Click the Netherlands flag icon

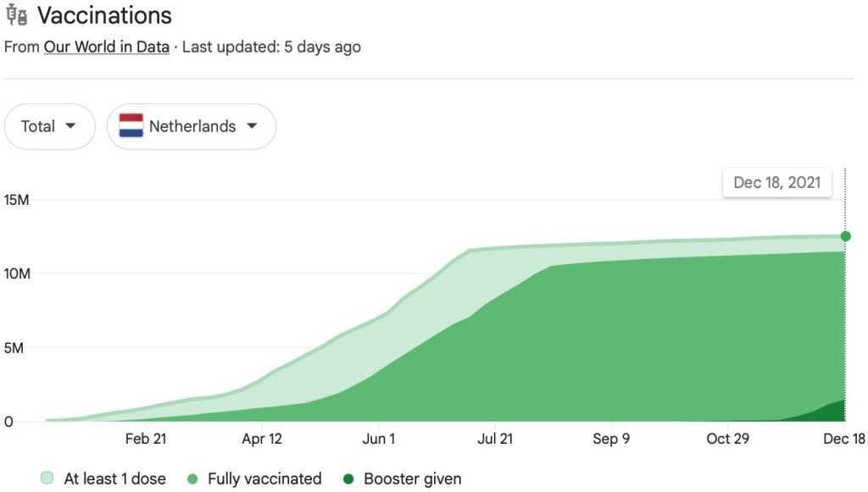(x=131, y=126)
